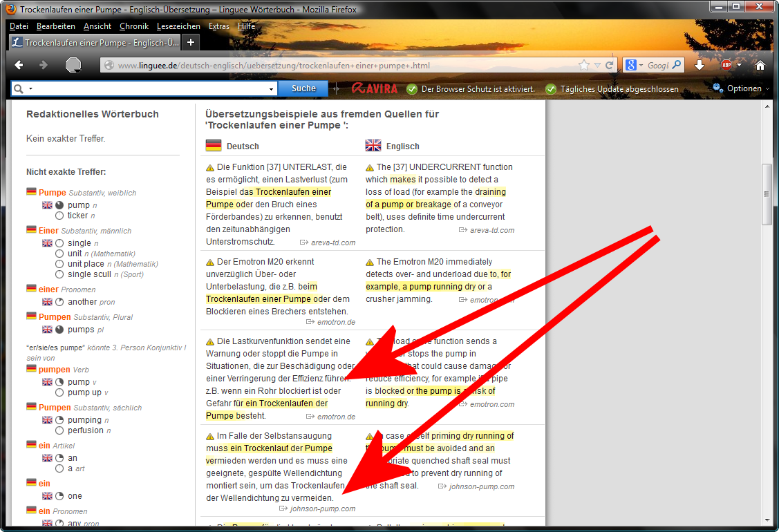Open the Avira Optionen dropdown
The image size is (779, 532).
pyautogui.click(x=741, y=88)
